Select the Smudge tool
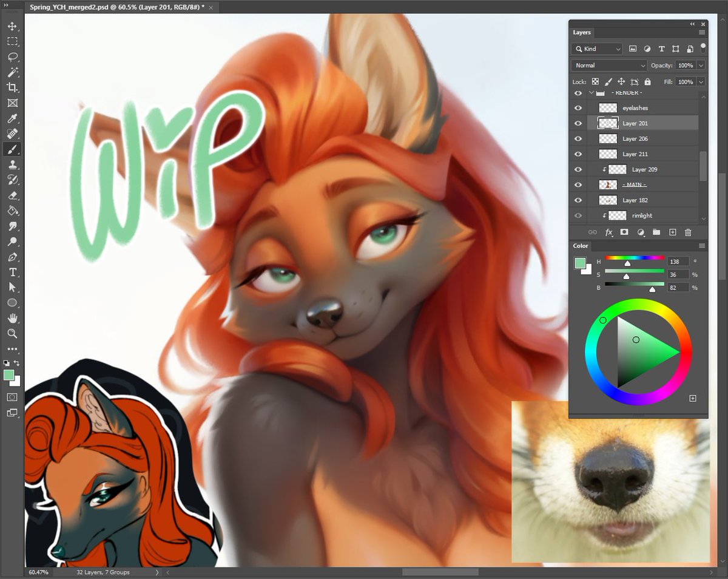The image size is (728, 579). click(12, 226)
